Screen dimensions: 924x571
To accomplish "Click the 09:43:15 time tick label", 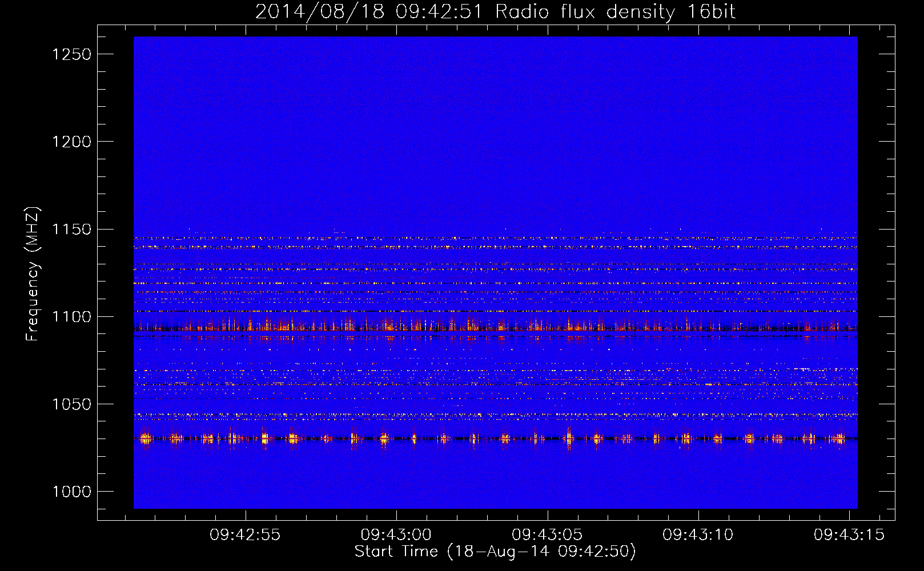I will click(x=849, y=535).
